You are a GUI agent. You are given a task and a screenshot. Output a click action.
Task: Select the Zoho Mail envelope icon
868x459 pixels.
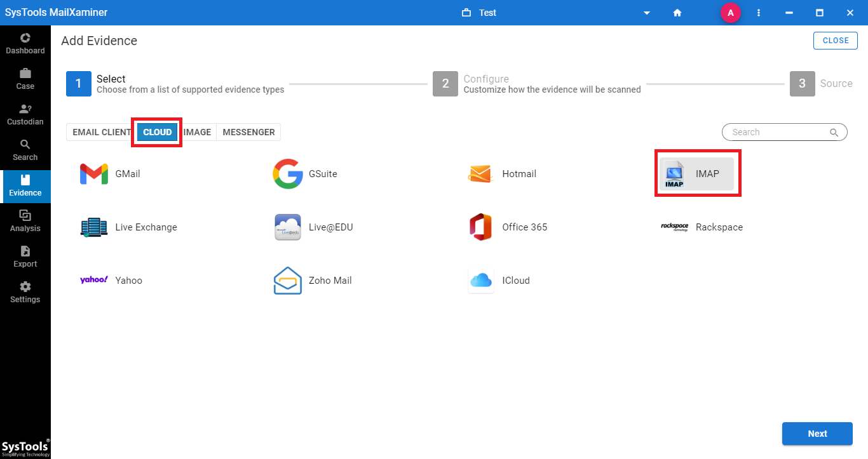point(288,281)
